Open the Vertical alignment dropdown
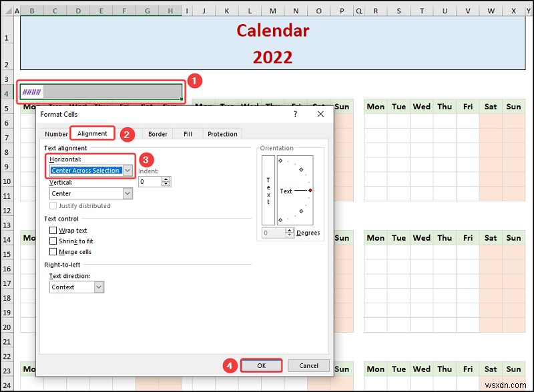The width and height of the screenshot is (534, 392). [x=128, y=193]
